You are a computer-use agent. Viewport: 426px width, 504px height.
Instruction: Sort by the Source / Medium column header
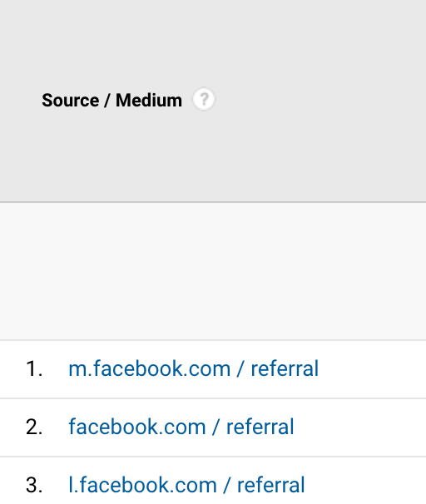coord(111,101)
